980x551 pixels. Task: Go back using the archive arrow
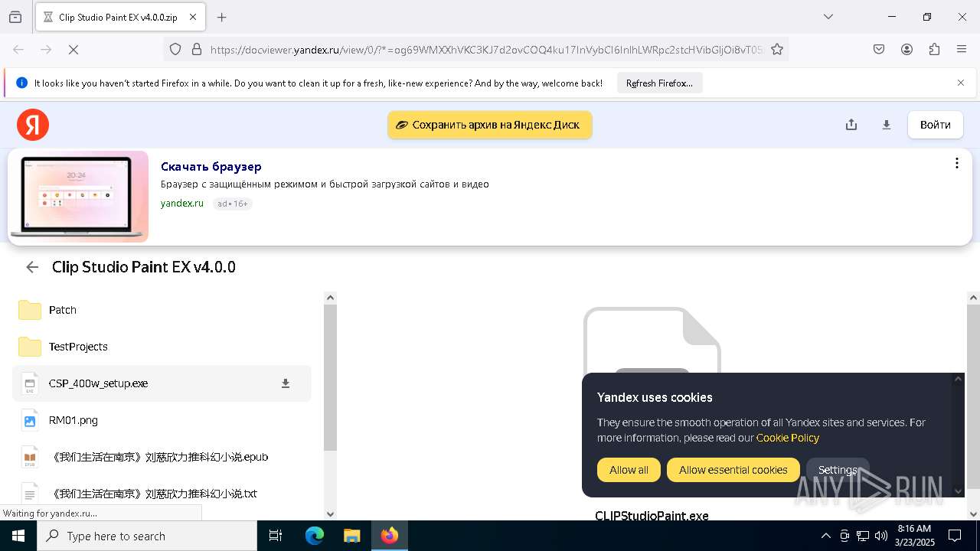(31, 267)
